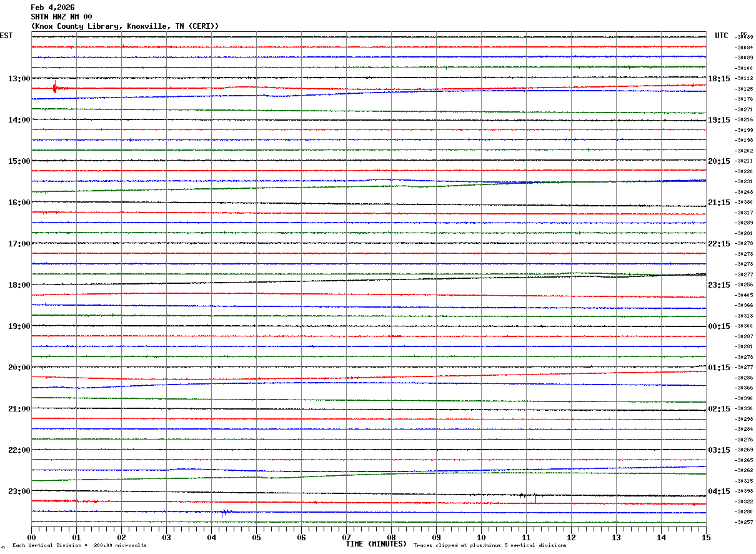Click the DC offset value -30317
The width and height of the screenshot is (756, 554).
pyautogui.click(x=744, y=213)
